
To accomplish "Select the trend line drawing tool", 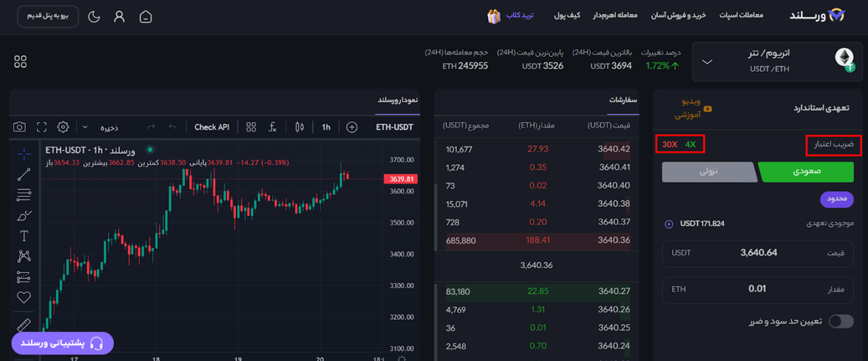I will pos(24,174).
